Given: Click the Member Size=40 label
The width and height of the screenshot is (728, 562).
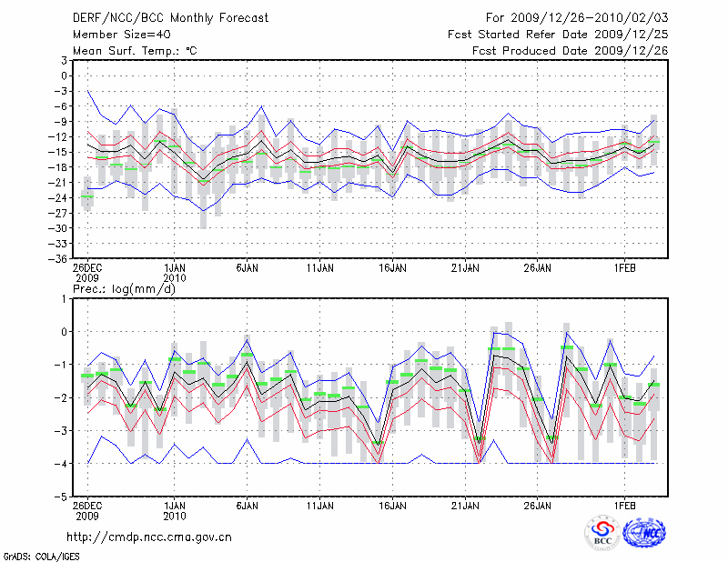Looking at the screenshot, I should click(x=115, y=35).
